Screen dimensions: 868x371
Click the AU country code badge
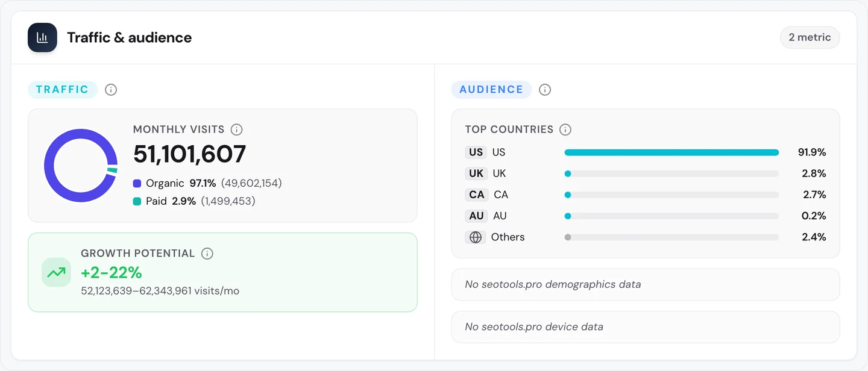[477, 216]
